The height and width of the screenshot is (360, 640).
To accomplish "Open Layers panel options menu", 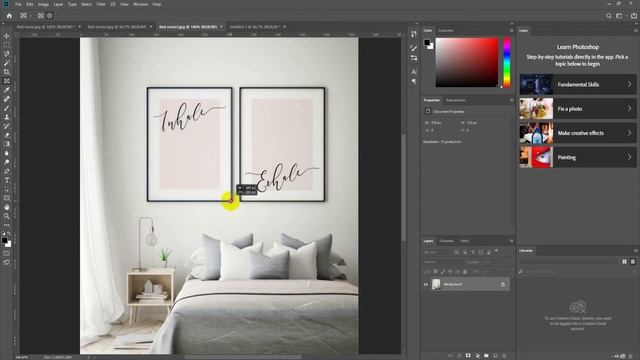I will pos(511,241).
